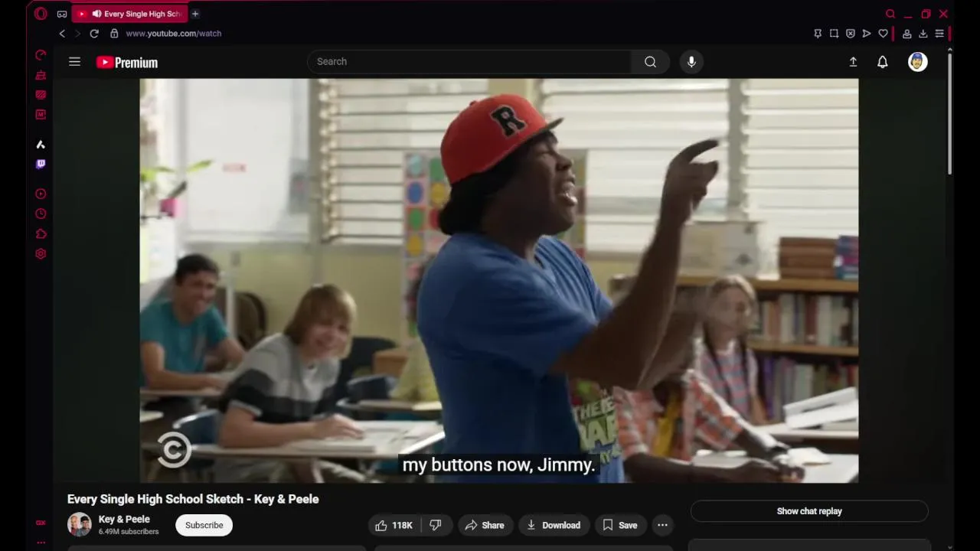Search with voice microphone button
The width and height of the screenshot is (980, 551).
691,62
